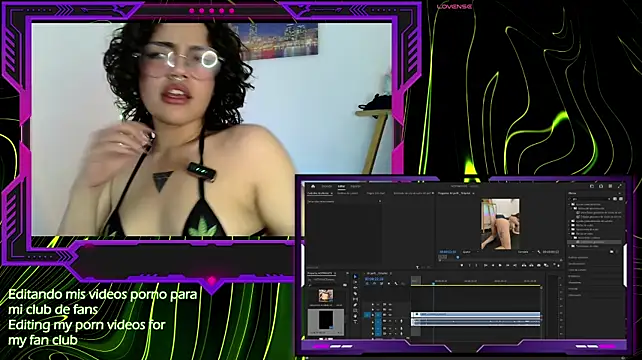
Task: Switch to the Exportar workspace tab
Action: point(355,186)
